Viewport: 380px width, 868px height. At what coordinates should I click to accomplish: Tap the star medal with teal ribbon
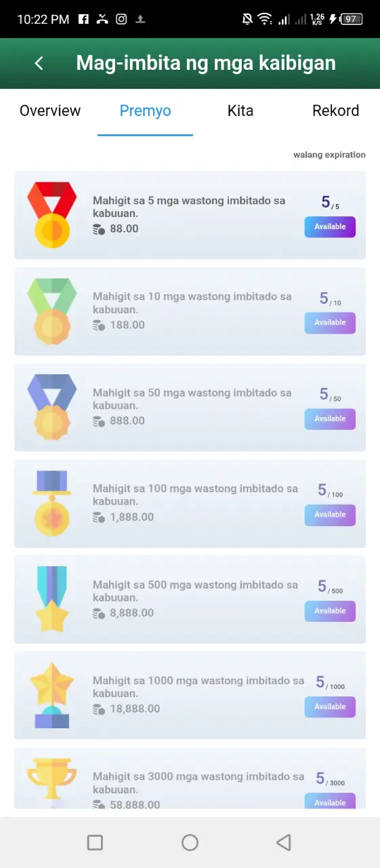[x=52, y=599]
